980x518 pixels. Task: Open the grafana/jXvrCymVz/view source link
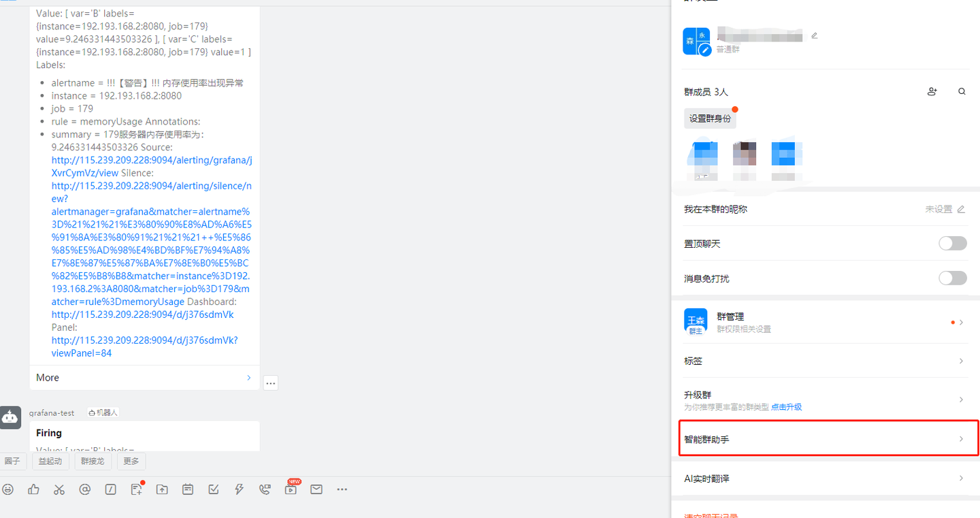click(152, 167)
